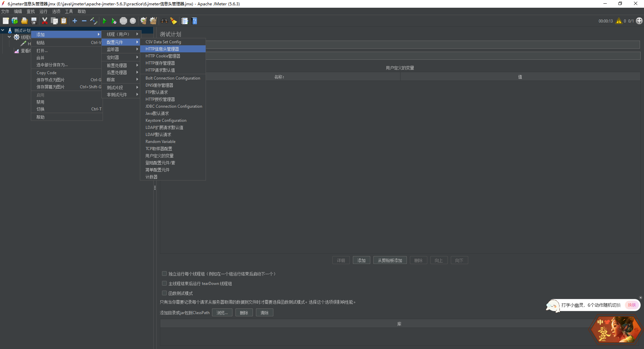Click the Paste clipboard icon
This screenshot has height=349, width=644.
click(64, 21)
